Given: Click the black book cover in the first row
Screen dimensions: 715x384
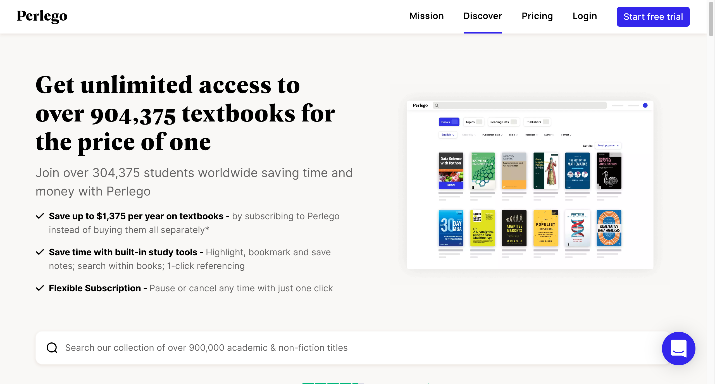Looking at the screenshot, I should 609,171.
